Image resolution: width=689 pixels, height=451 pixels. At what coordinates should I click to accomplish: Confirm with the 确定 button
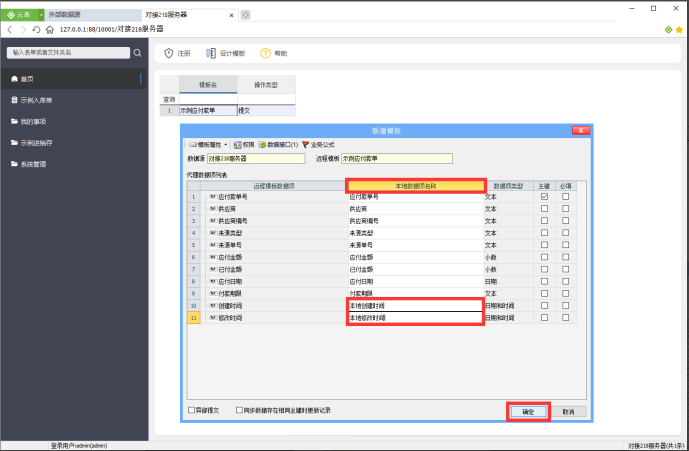[528, 412]
